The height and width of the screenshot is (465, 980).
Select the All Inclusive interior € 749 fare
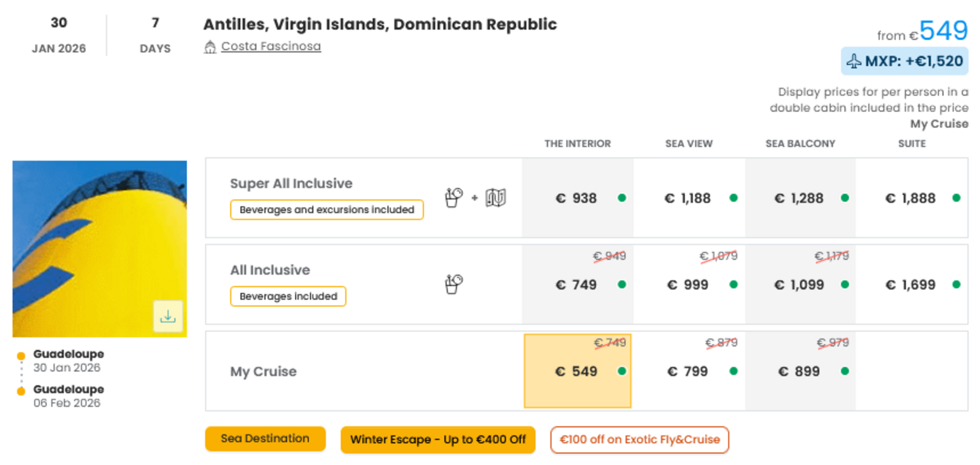(x=577, y=284)
